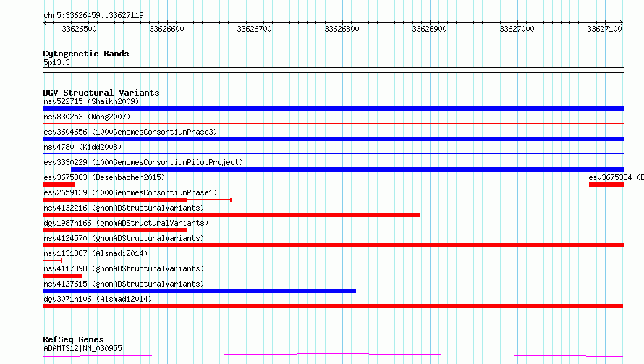
Task: Open the nsv830253 (Wong2007) variant label
Action: (87, 117)
